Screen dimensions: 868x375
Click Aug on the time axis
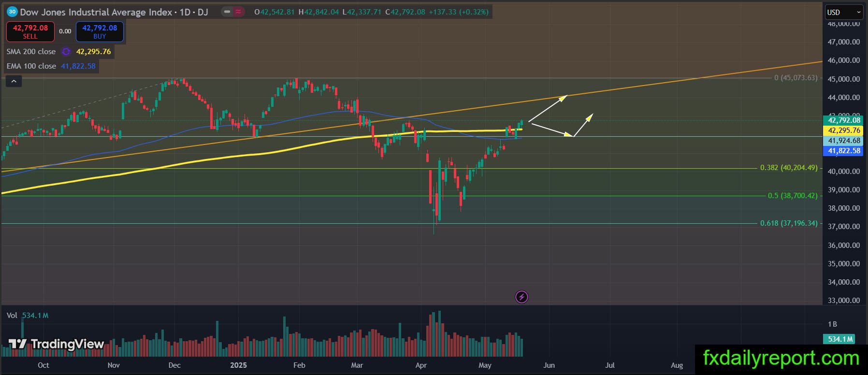click(x=677, y=365)
